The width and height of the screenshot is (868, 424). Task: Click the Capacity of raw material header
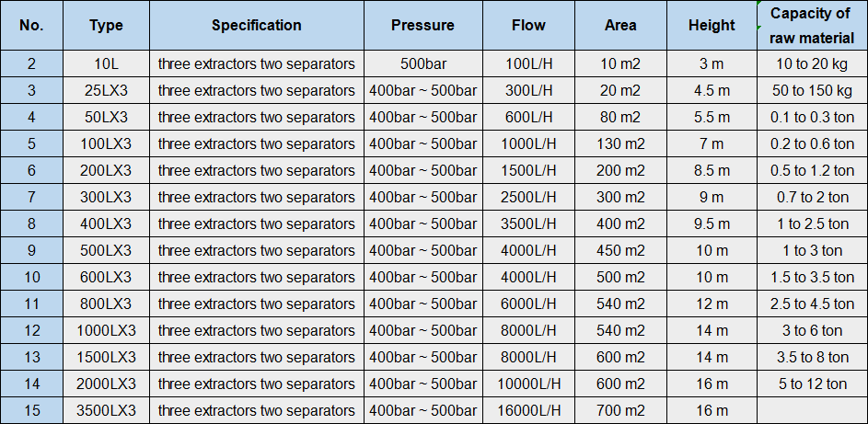811,25
